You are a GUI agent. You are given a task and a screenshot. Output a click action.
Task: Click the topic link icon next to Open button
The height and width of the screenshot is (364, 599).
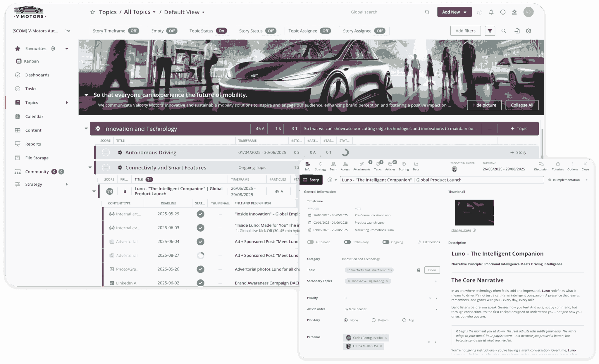pos(419,270)
